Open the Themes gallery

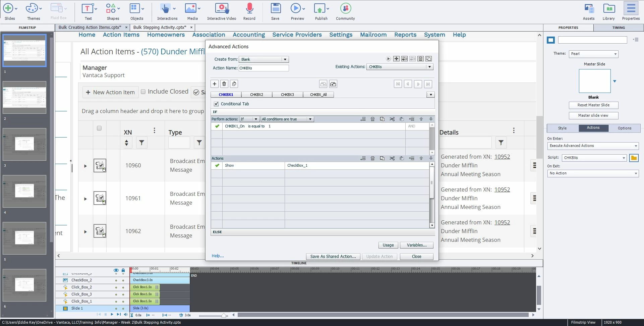coord(33,12)
